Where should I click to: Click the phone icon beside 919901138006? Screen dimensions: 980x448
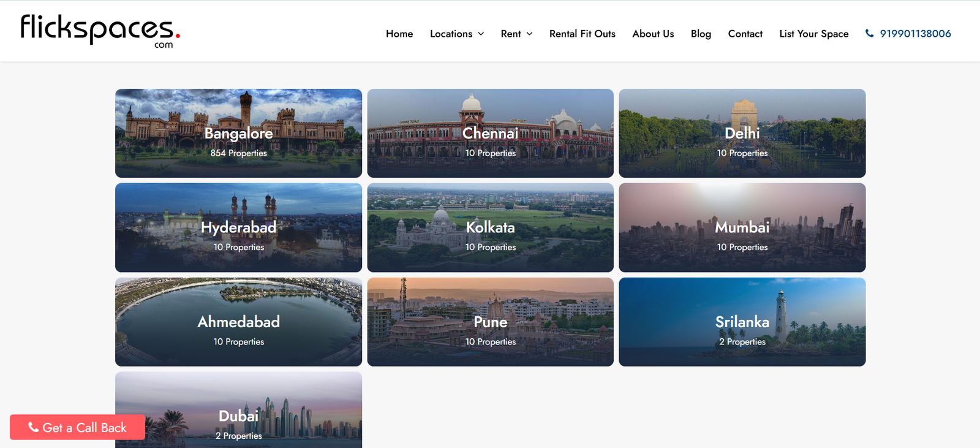click(x=869, y=34)
